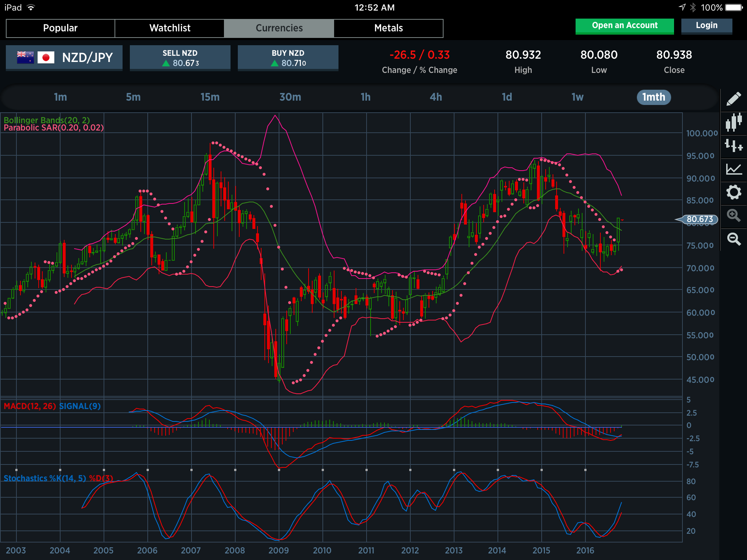This screenshot has width=747, height=560.
Task: Tap the Bluetooth status icon
Action: point(693,7)
